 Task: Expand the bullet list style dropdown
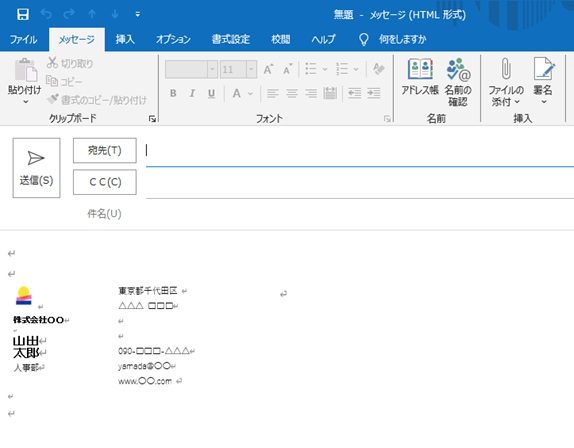point(325,69)
